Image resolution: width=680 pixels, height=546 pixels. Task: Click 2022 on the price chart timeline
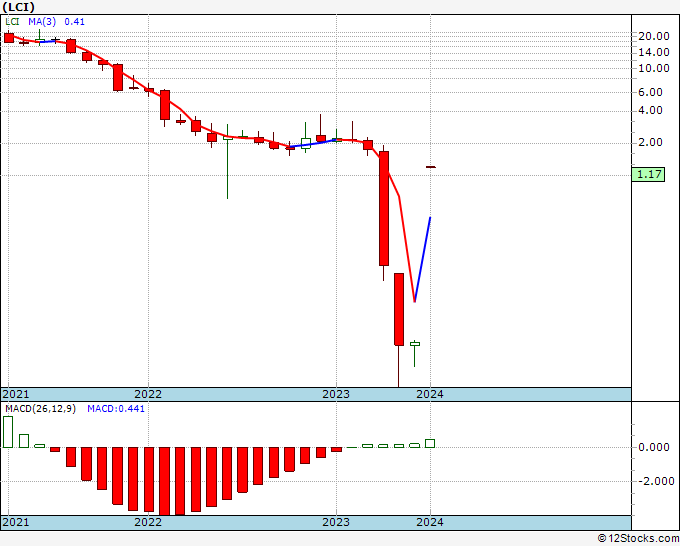[x=148, y=394]
